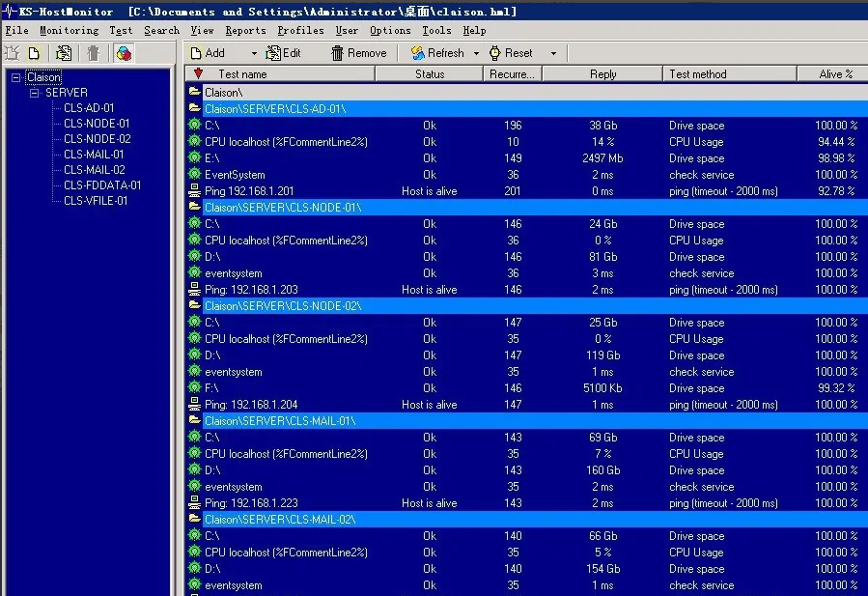Click the status icon of Ping: 192.168.1.223
This screenshot has height=596, width=868.
click(x=194, y=502)
